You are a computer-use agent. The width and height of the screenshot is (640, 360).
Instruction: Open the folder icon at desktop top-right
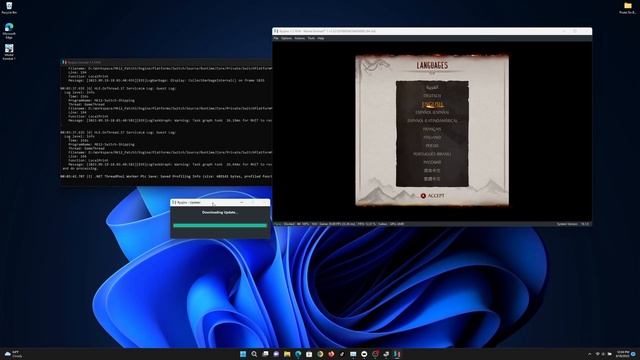tap(627, 8)
